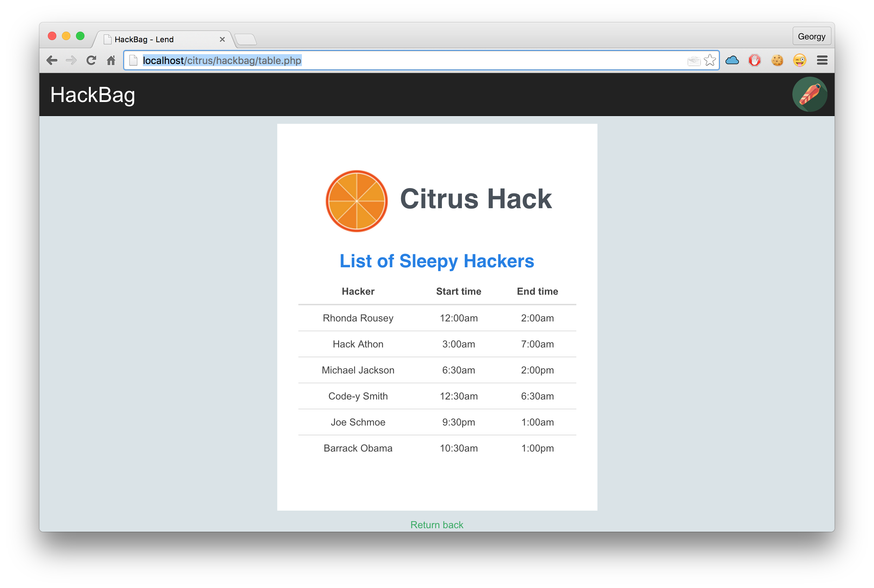Go to browser home page

coord(111,60)
